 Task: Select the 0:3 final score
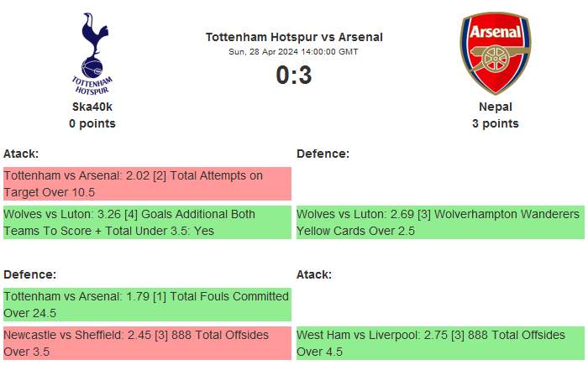294,76
